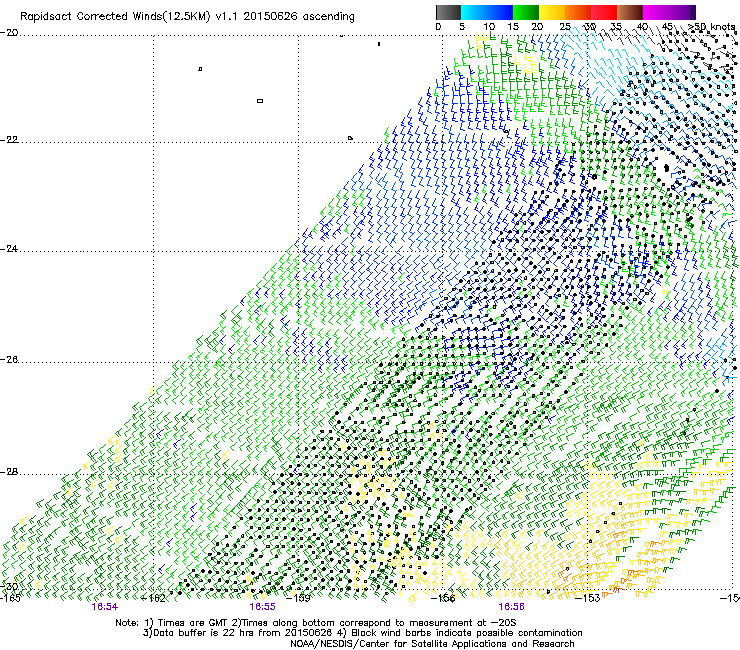Click the '-162' longitude axis label

154,598
